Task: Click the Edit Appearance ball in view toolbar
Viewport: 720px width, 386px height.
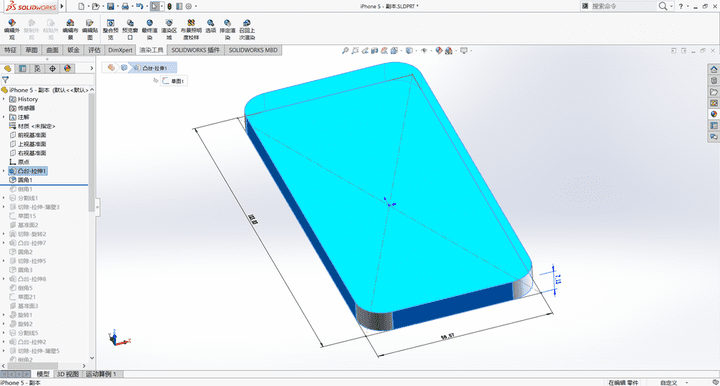Action: pyautogui.click(x=439, y=50)
